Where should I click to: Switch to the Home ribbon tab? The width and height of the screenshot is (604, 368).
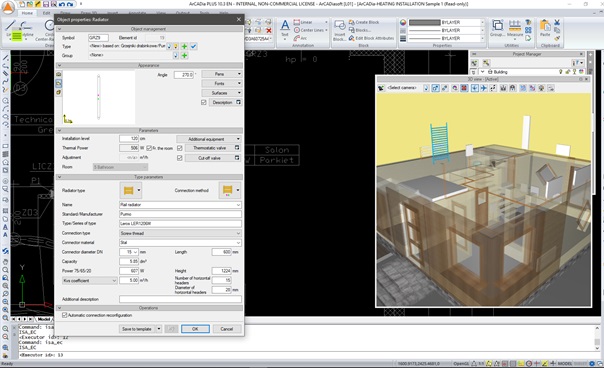click(27, 13)
